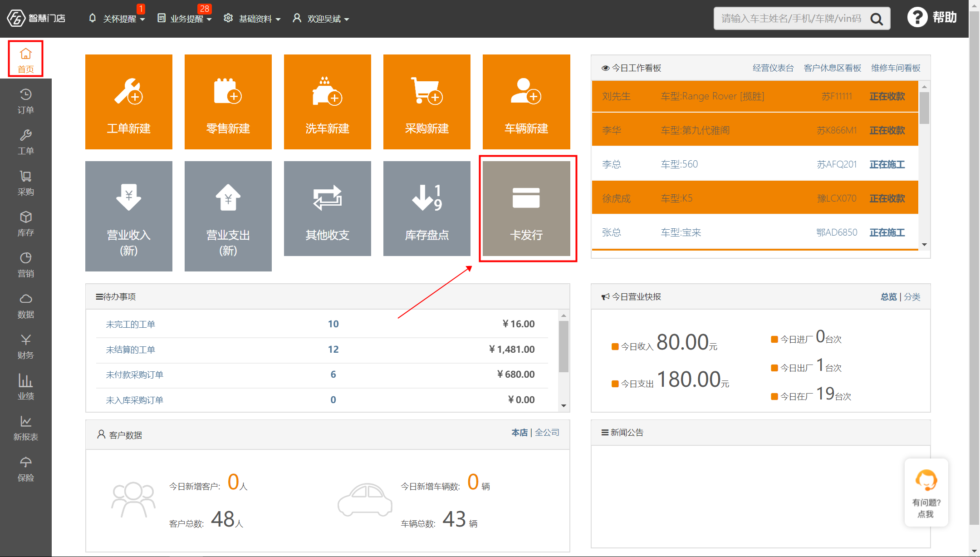Switch to 客户休息区看板
Image resolution: width=980 pixels, height=557 pixels.
tap(833, 68)
